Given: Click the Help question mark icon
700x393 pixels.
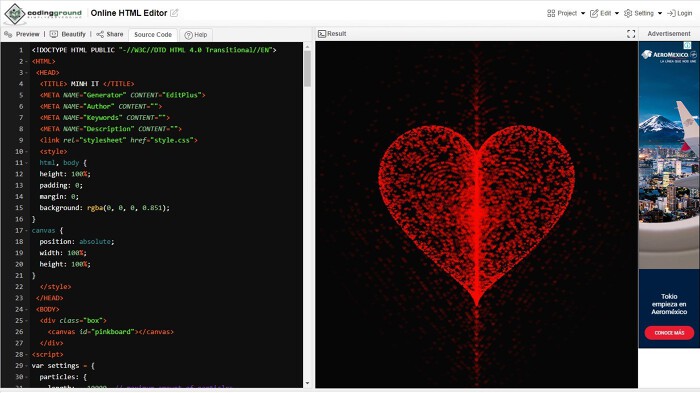Looking at the screenshot, I should [x=188, y=35].
